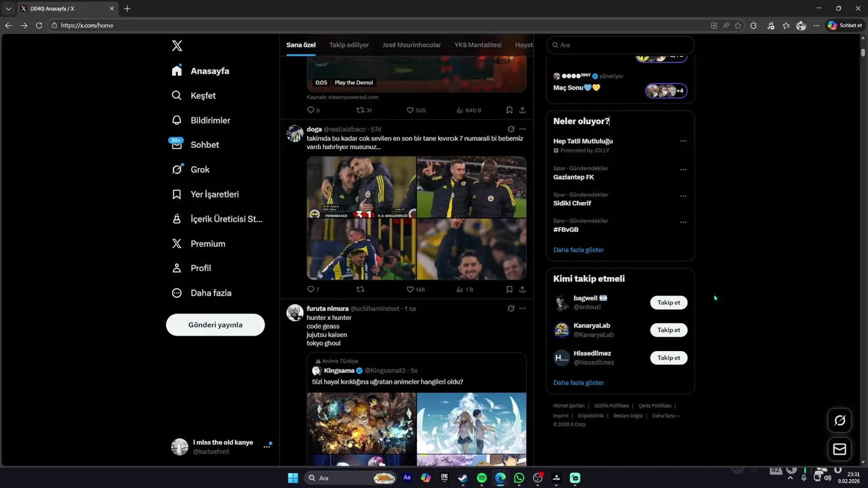Open the bottom-right photo in doga's post
The height and width of the screenshot is (488, 868).
click(x=472, y=249)
